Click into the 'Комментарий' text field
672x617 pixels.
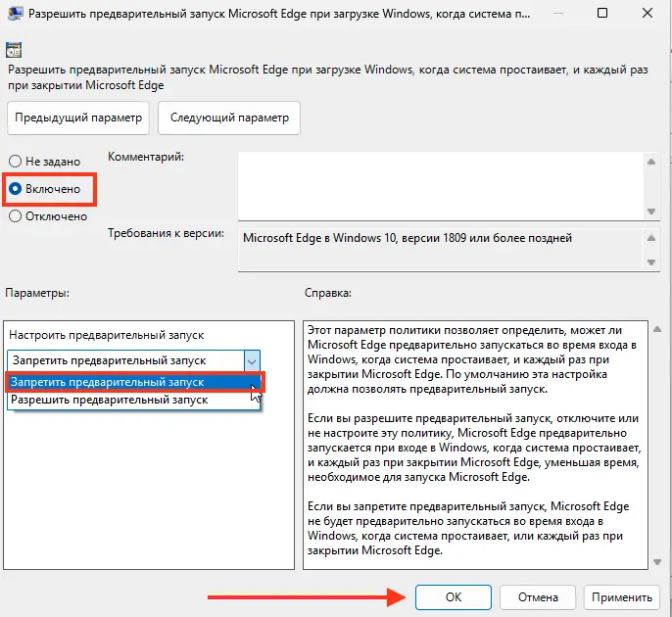(441, 186)
